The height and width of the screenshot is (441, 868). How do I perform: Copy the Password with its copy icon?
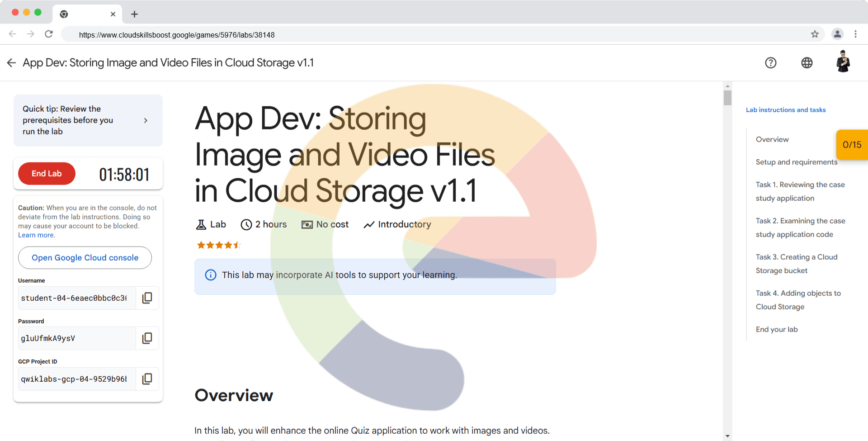tap(147, 338)
